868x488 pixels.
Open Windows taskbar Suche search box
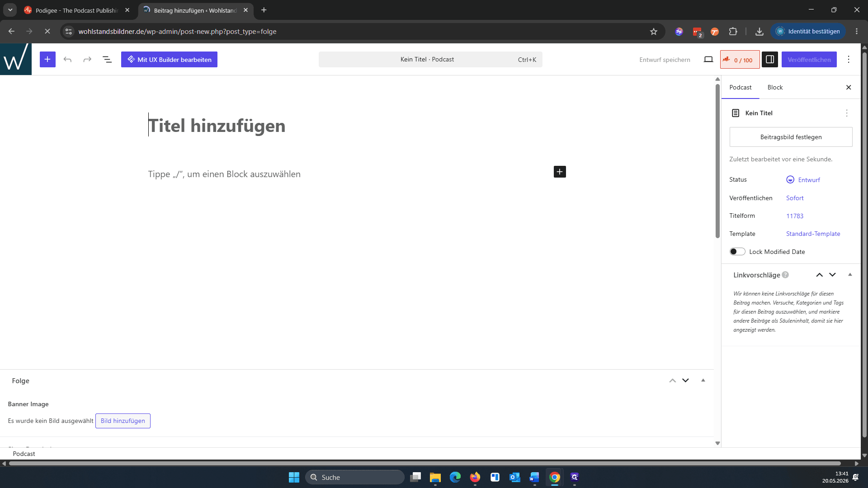pos(355,477)
